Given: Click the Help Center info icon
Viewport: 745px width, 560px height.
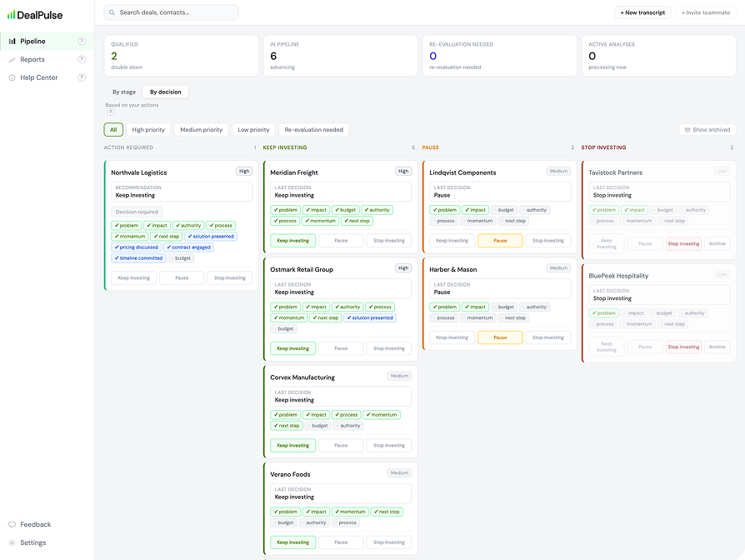Looking at the screenshot, I should [x=12, y=77].
